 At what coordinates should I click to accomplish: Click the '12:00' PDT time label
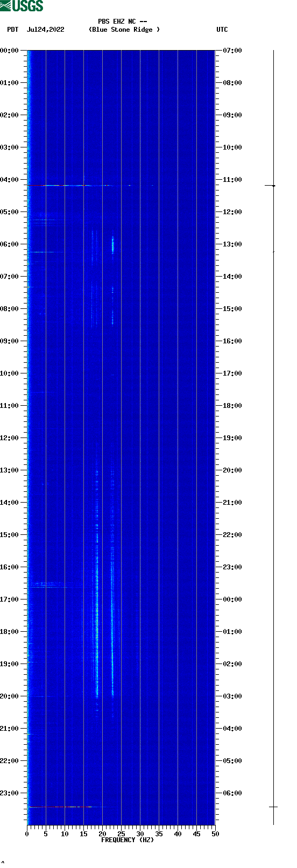click(x=10, y=437)
